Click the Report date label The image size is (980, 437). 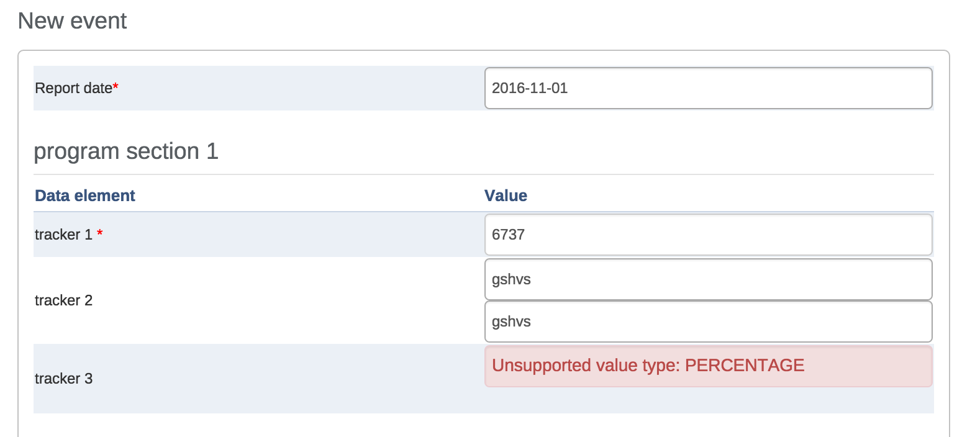tap(73, 88)
